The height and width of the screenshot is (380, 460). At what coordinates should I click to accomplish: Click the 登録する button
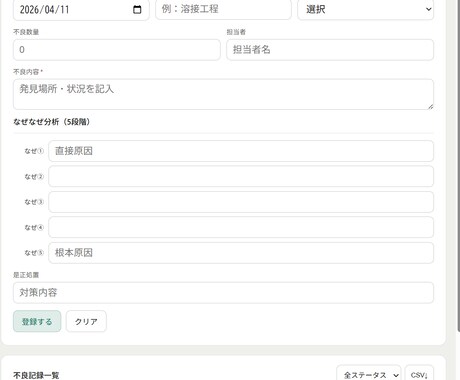pyautogui.click(x=37, y=321)
